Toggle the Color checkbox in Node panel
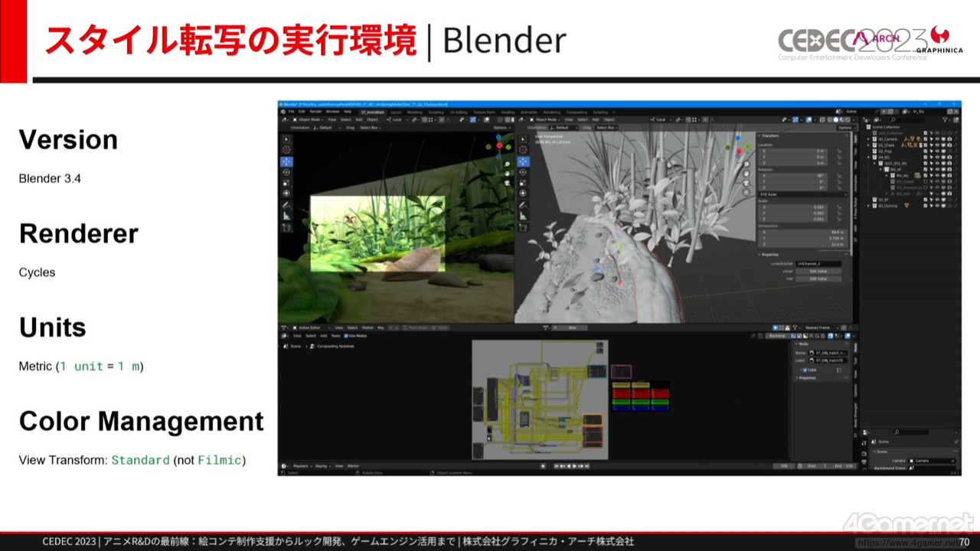The width and height of the screenshot is (980, 551). click(x=805, y=370)
